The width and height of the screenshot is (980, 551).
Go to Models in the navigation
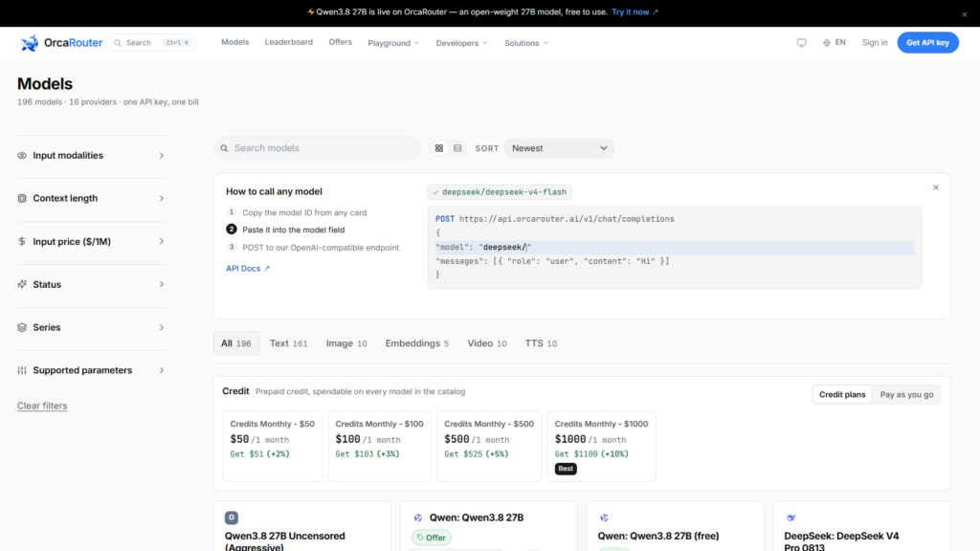click(235, 42)
